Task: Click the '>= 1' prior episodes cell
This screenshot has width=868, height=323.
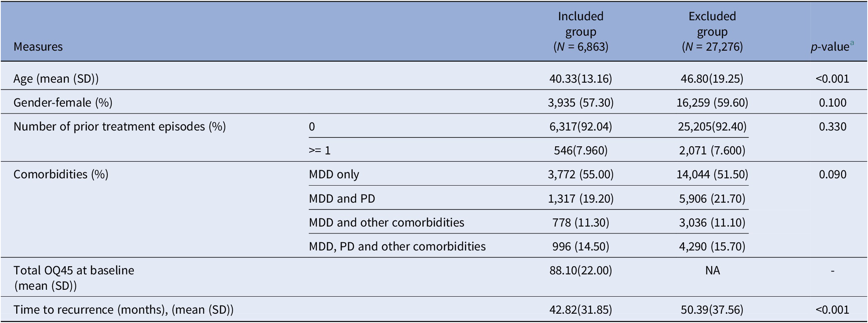Action: [x=320, y=151]
